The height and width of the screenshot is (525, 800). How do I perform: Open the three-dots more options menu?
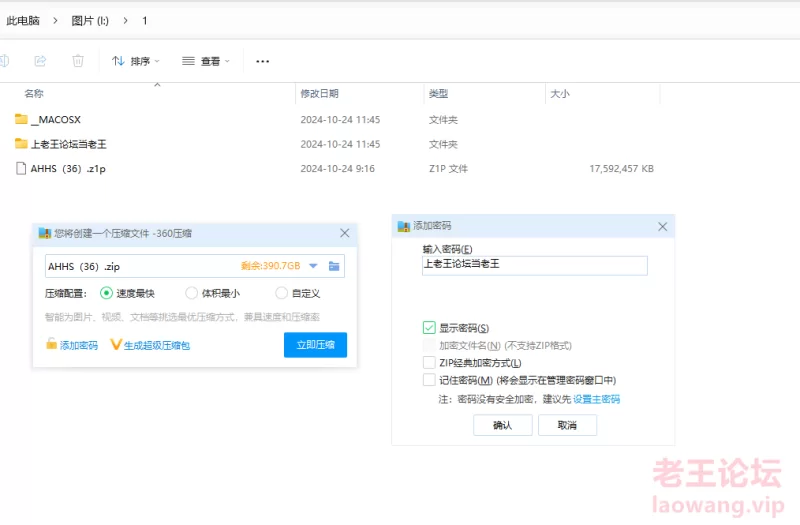click(263, 61)
